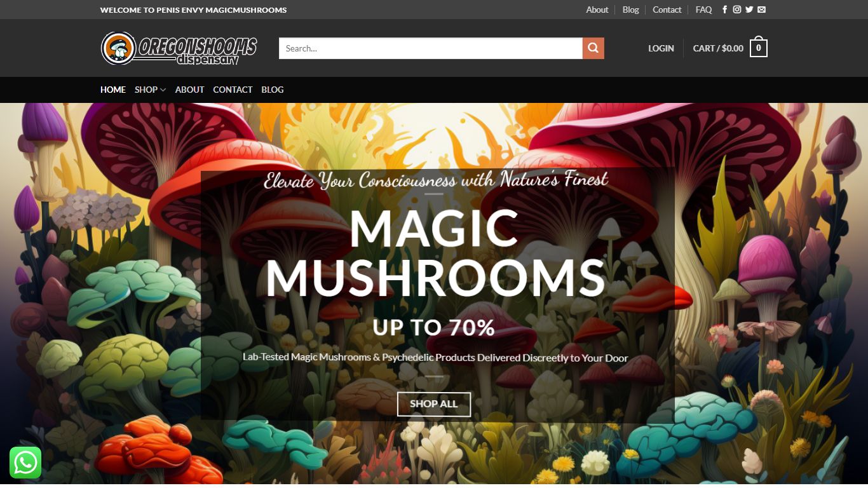The image size is (868, 488).
Task: Open the CONTACT navigation item
Action: coord(233,90)
